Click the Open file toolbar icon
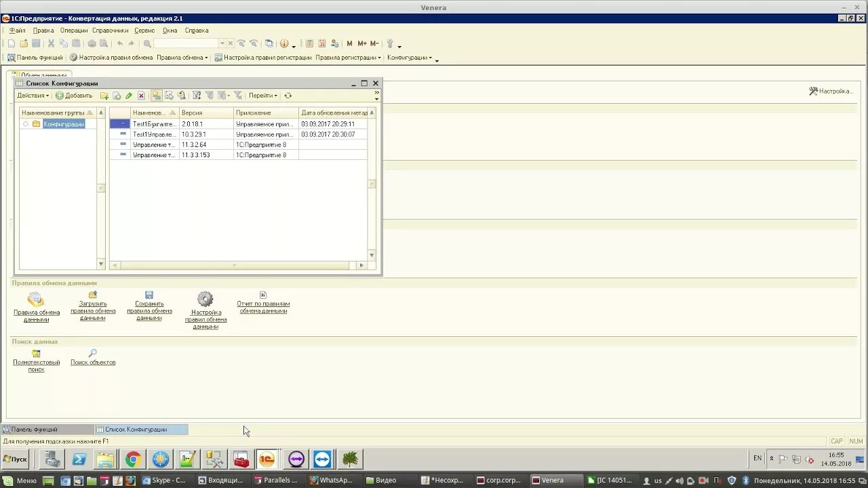Viewport: 868px width, 488px height. coord(23,43)
